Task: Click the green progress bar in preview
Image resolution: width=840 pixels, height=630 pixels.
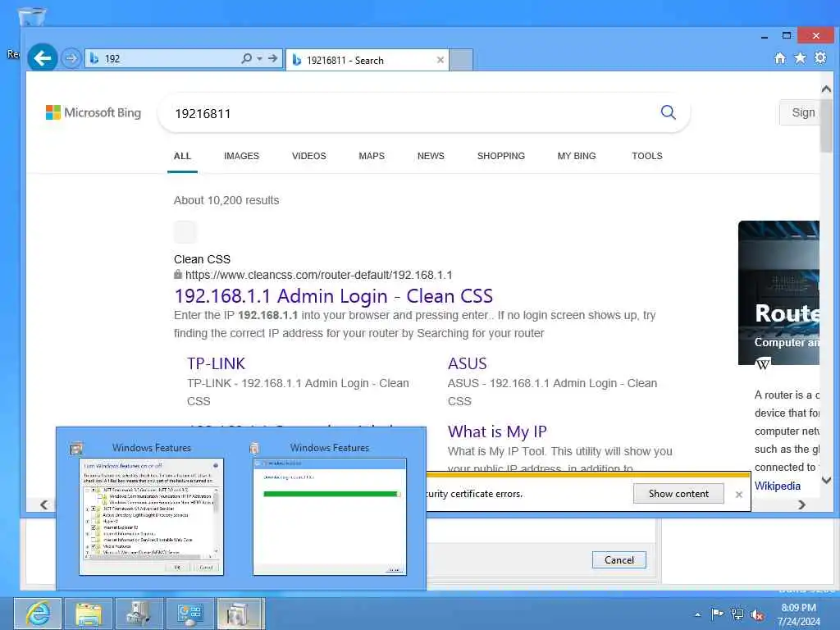Action: pos(331,494)
